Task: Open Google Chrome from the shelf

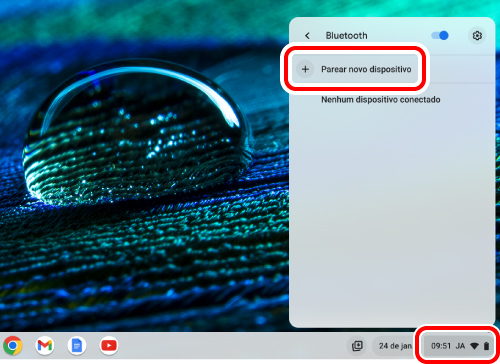Action: click(13, 346)
